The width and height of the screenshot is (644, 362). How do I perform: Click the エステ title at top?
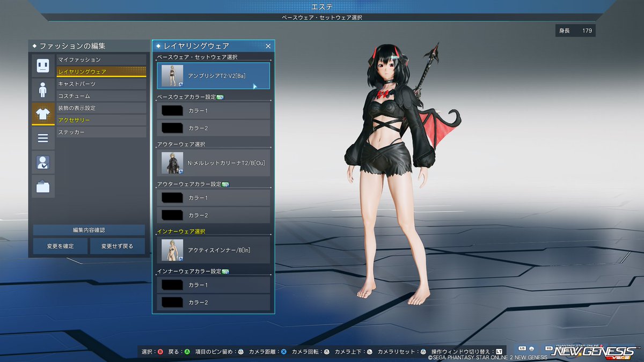(x=322, y=6)
